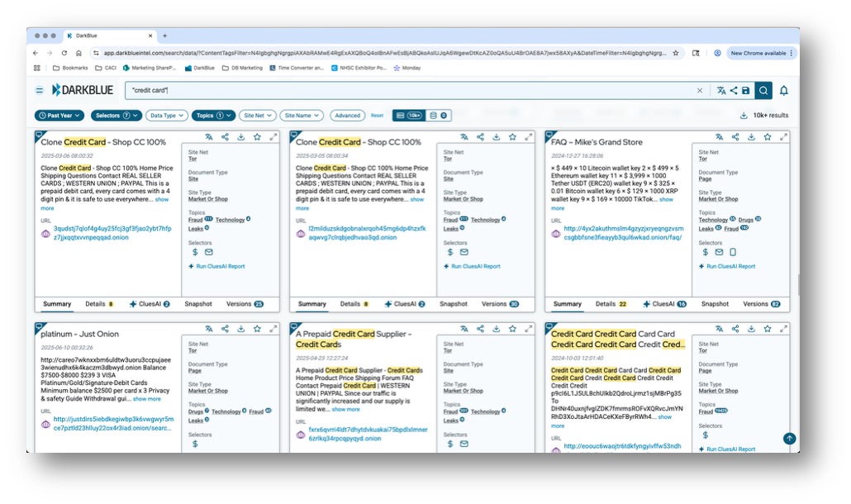Favorite the FAQ – Mike's Grand Store result
The height and width of the screenshot is (504, 851).
click(768, 137)
